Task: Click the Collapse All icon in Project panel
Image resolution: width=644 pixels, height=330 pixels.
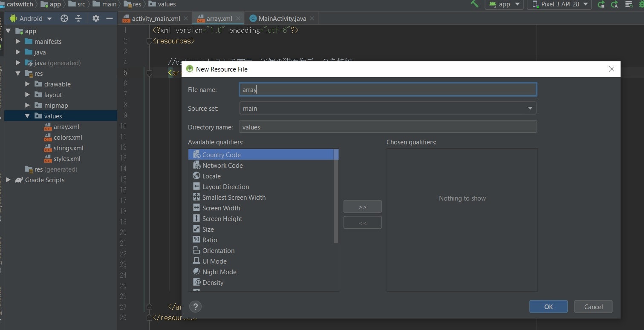Action: point(78,18)
